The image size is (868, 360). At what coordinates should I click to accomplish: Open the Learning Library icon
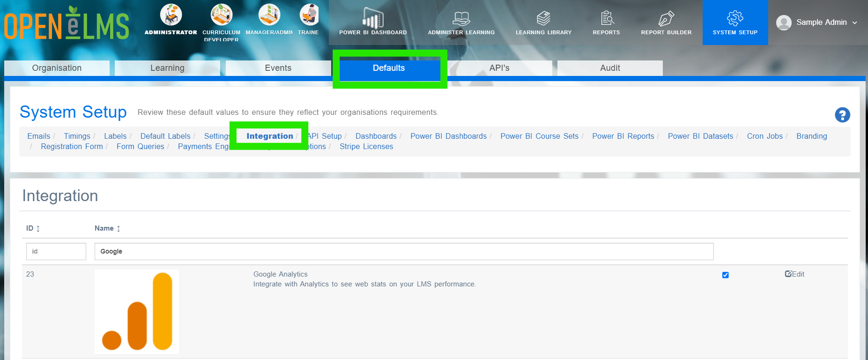pos(543,18)
